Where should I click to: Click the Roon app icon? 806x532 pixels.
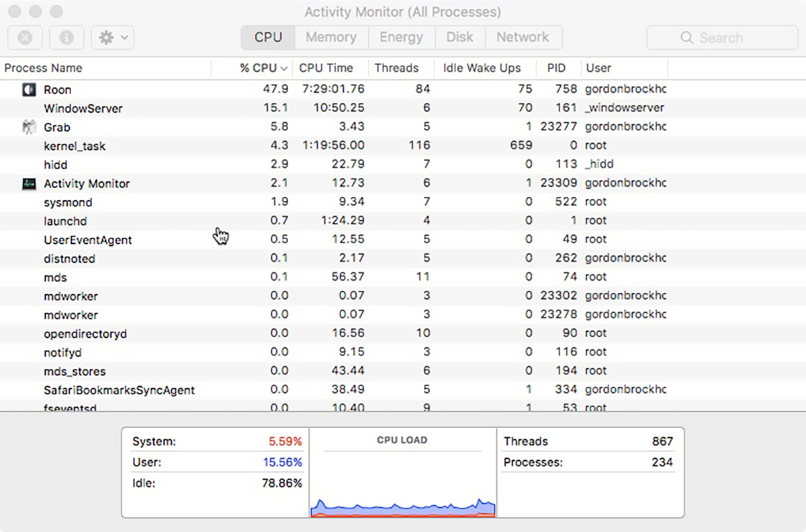point(28,89)
